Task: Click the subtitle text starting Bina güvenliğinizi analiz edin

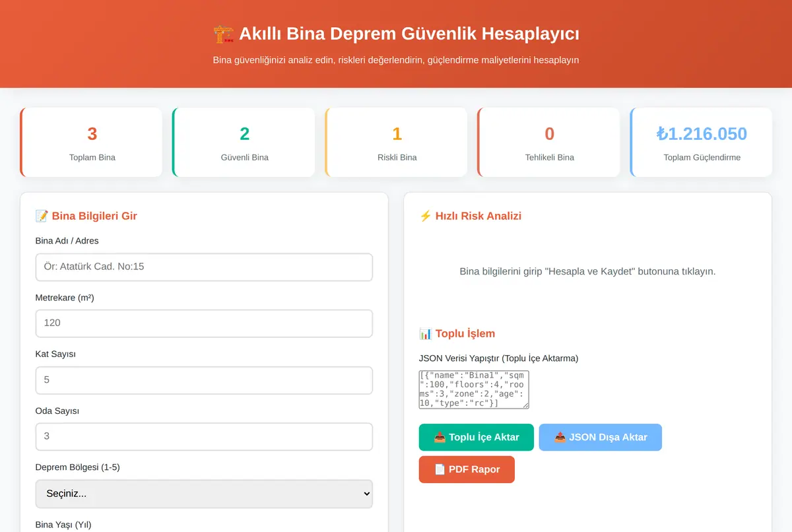Action: (396, 60)
